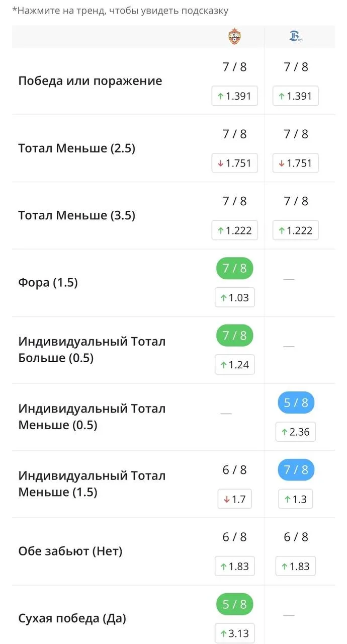Open the Обе забьют (Нет) trend label
The width and height of the screenshot is (347, 644).
70,551
